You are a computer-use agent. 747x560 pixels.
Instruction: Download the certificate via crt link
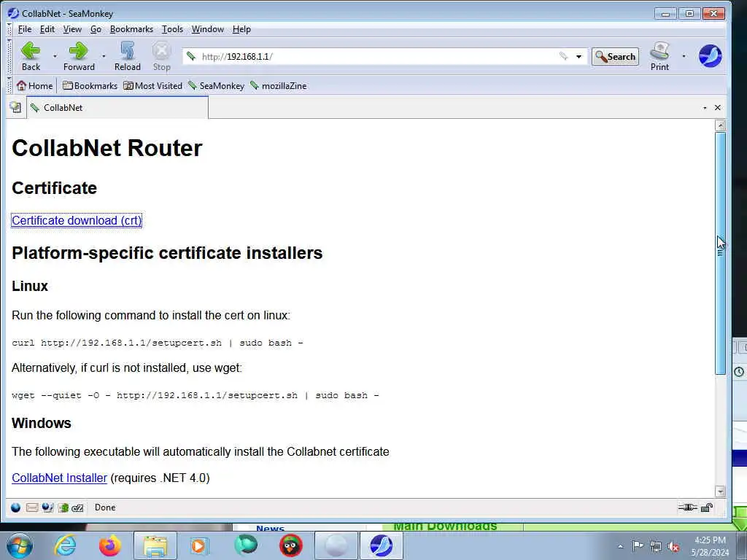coord(77,220)
